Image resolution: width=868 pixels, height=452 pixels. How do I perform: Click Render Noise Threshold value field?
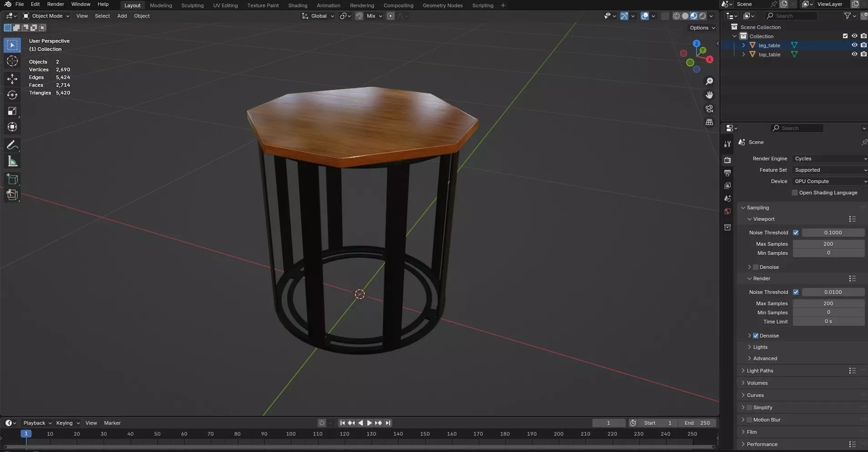coord(833,292)
